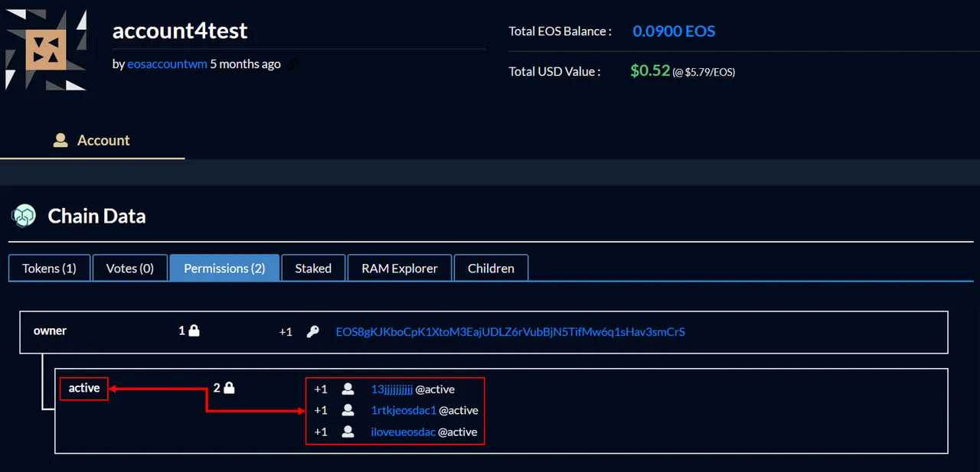Click the '(@ $5.79/EOS)' price text
This screenshot has width=980, height=472.
pos(704,73)
